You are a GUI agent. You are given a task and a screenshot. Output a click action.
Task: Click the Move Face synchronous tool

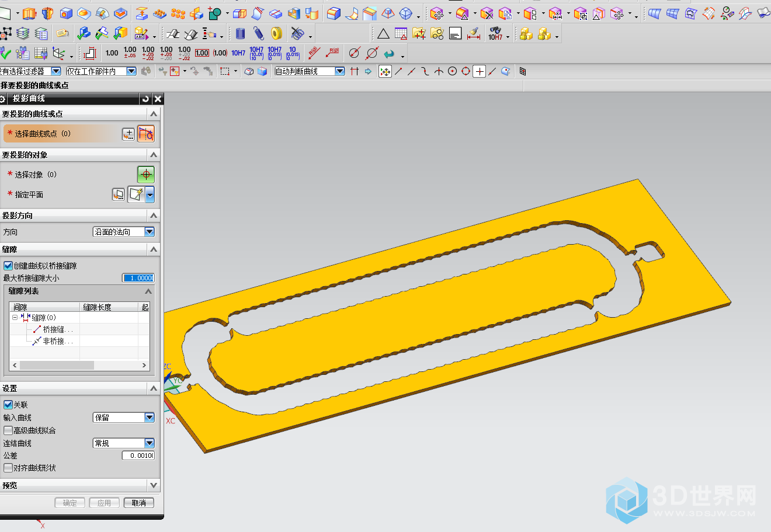[437, 13]
